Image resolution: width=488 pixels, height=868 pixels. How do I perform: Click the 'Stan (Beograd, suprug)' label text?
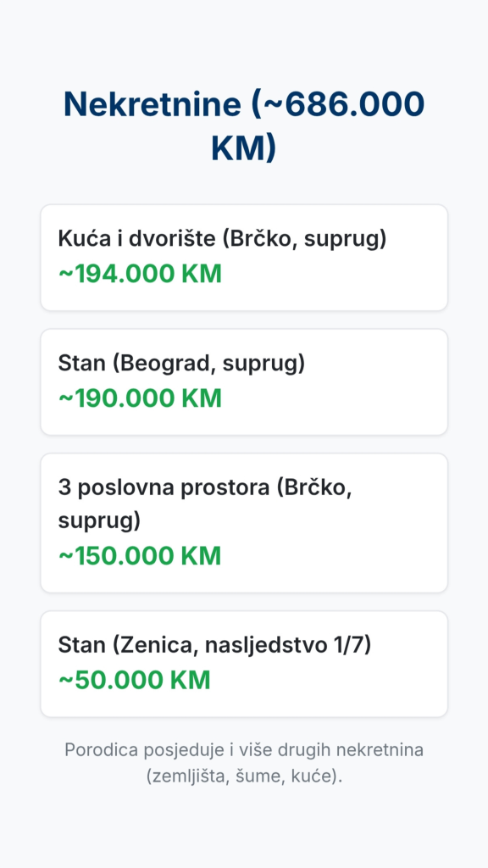click(181, 364)
